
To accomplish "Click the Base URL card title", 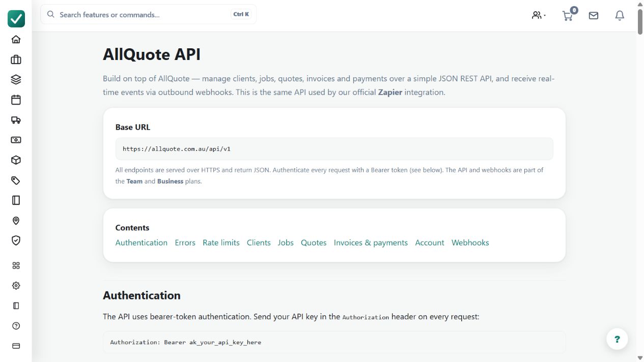I will click(x=133, y=127).
